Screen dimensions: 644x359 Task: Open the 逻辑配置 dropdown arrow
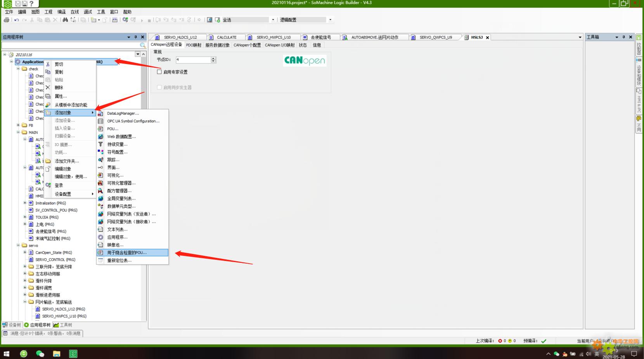click(x=330, y=20)
